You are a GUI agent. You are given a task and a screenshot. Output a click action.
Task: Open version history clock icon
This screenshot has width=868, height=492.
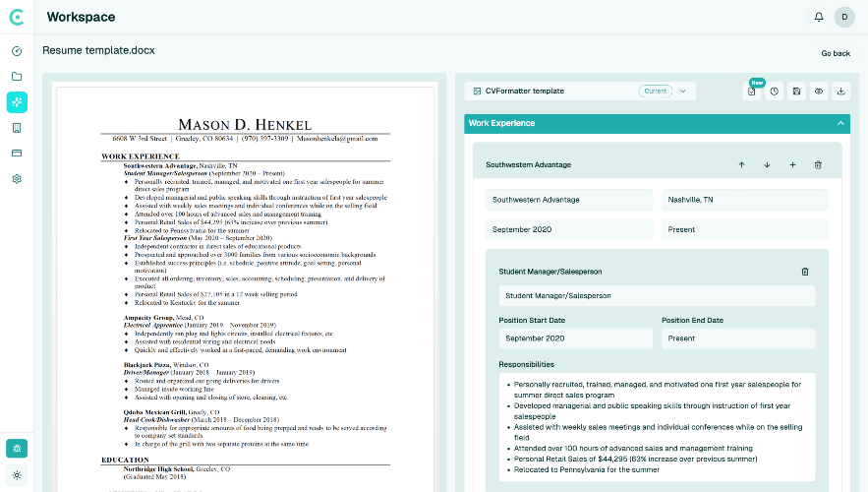pyautogui.click(x=774, y=92)
